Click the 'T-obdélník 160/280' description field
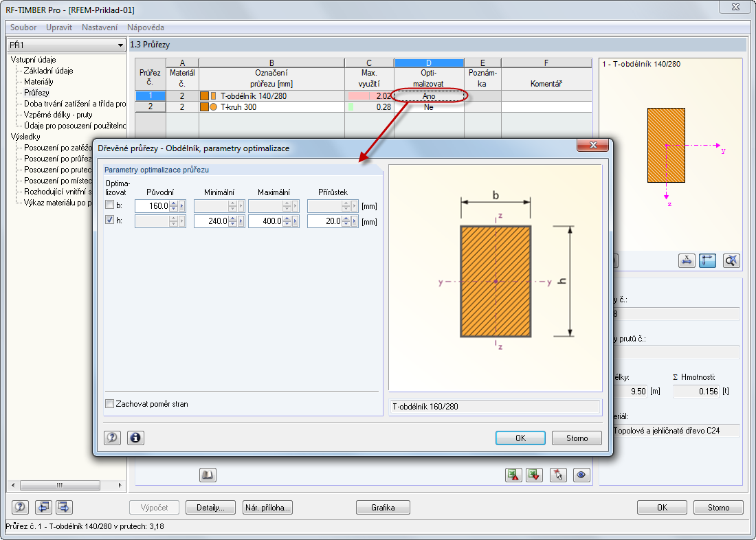756x540 pixels. (x=495, y=407)
